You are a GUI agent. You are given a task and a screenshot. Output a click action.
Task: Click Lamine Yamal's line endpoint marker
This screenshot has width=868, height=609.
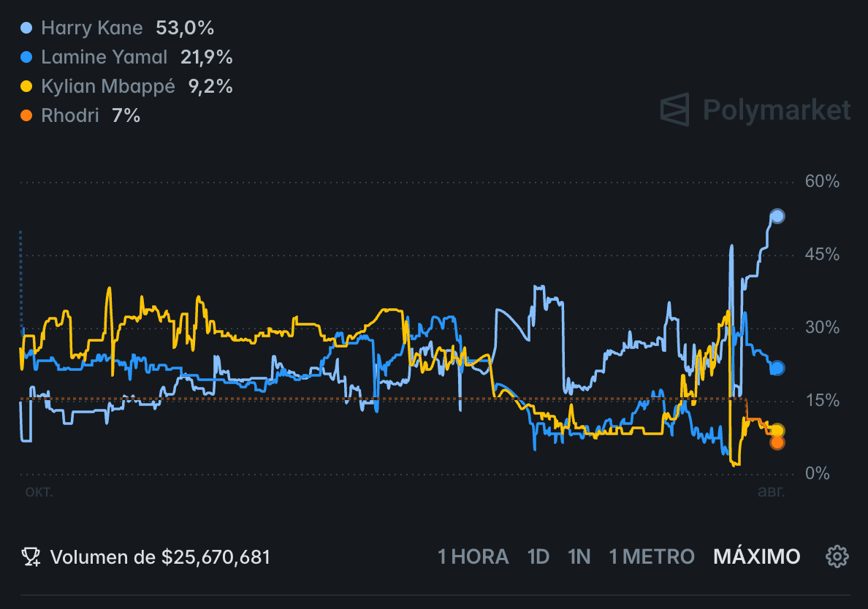click(x=777, y=368)
